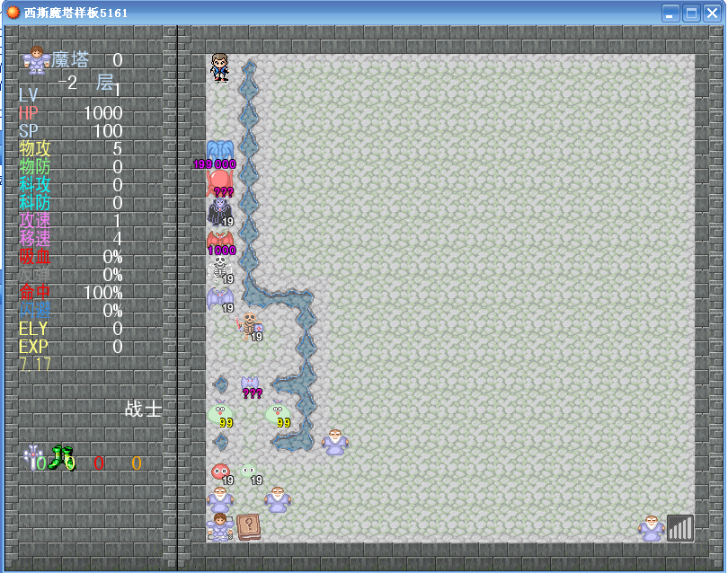Click the ELY currency label
The height and width of the screenshot is (573, 728).
(x=33, y=329)
